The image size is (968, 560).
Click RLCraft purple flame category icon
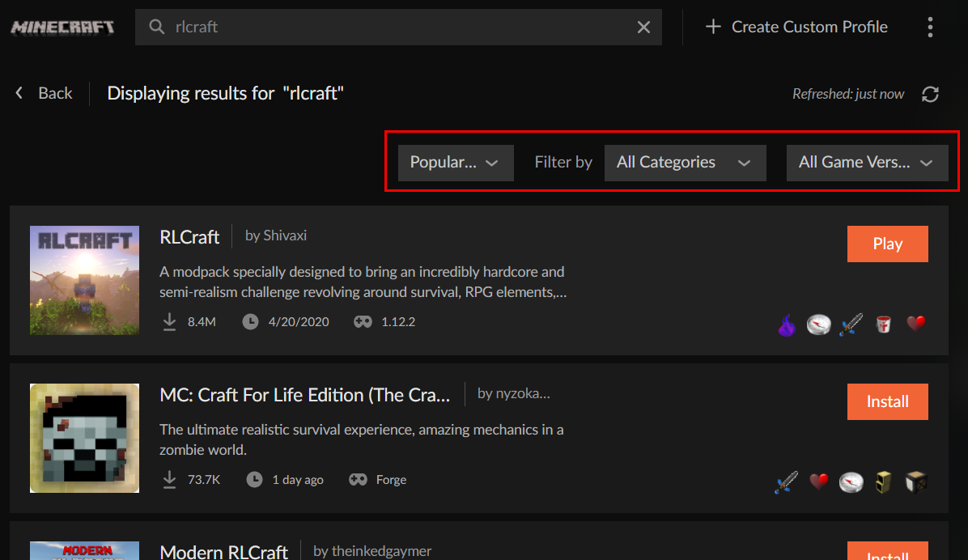coord(787,325)
